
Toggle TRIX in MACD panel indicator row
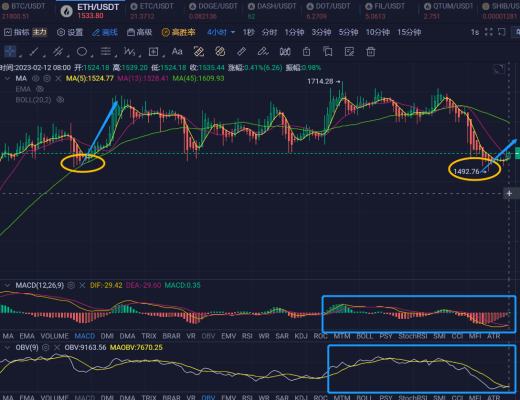(149, 336)
